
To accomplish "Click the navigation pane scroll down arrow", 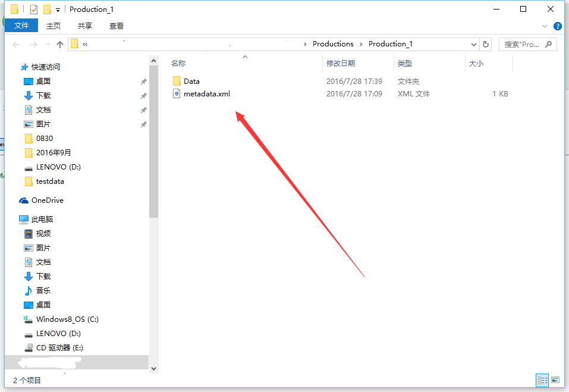I will 153,368.
